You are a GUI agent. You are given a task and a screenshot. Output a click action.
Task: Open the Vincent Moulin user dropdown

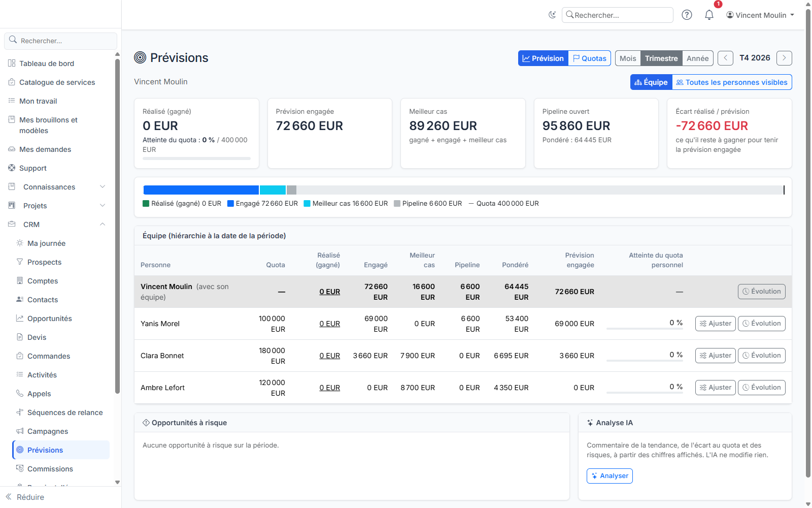click(760, 15)
